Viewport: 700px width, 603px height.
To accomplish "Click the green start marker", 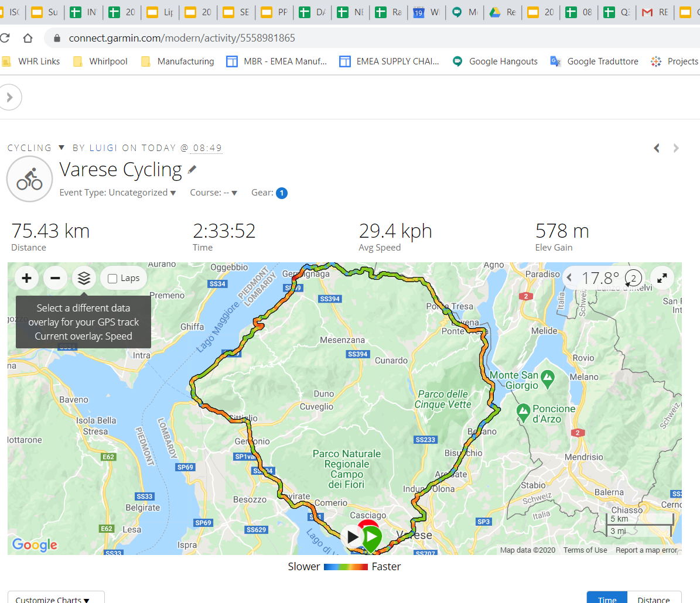I will (371, 537).
